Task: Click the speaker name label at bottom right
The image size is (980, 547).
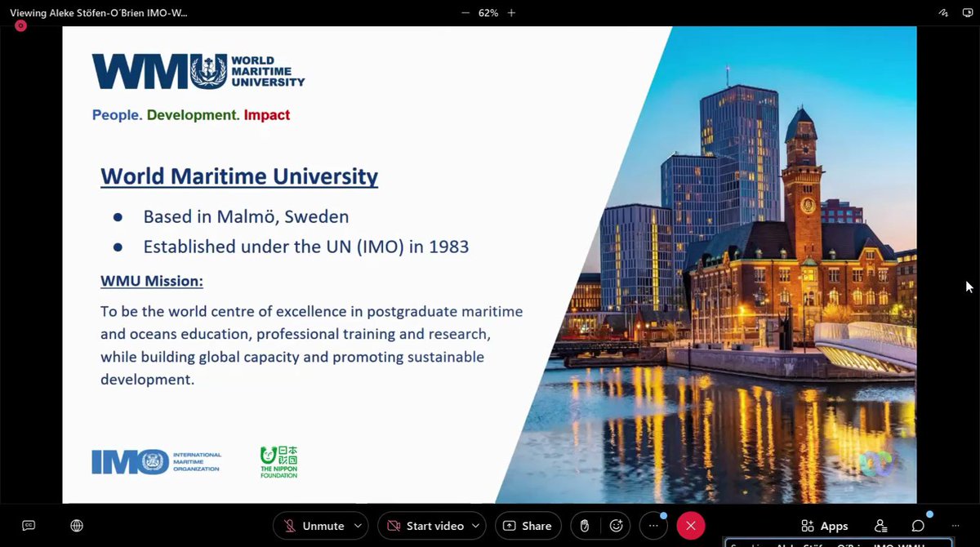Action: click(x=840, y=543)
